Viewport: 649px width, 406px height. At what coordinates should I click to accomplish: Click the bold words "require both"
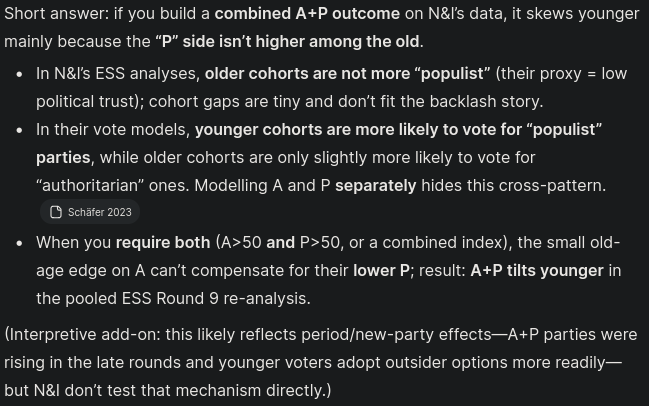coord(163,242)
